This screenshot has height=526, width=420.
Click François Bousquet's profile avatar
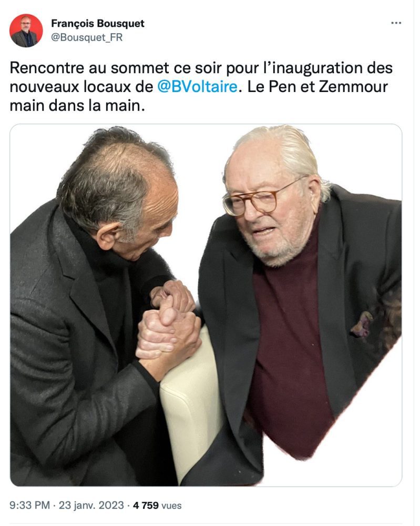click(x=26, y=31)
